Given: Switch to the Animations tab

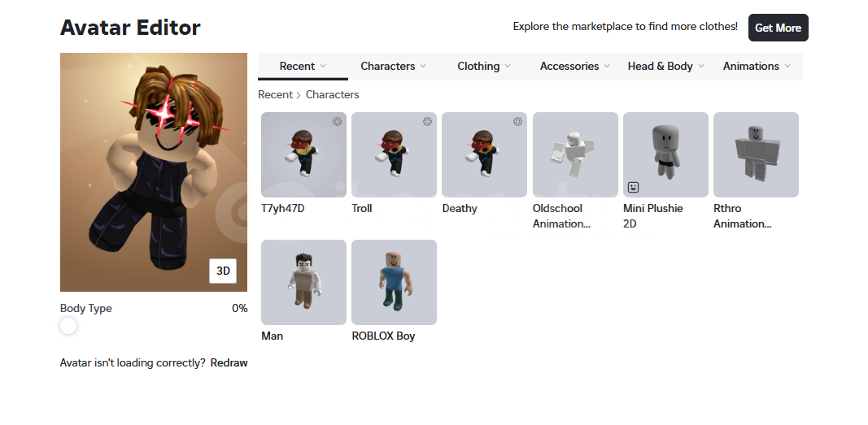Looking at the screenshot, I should tap(757, 67).
